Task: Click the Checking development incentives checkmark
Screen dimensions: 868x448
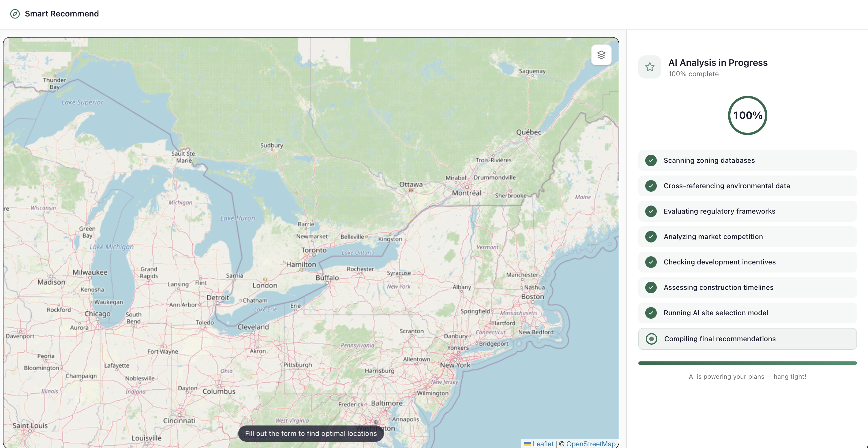Action: [x=651, y=262]
